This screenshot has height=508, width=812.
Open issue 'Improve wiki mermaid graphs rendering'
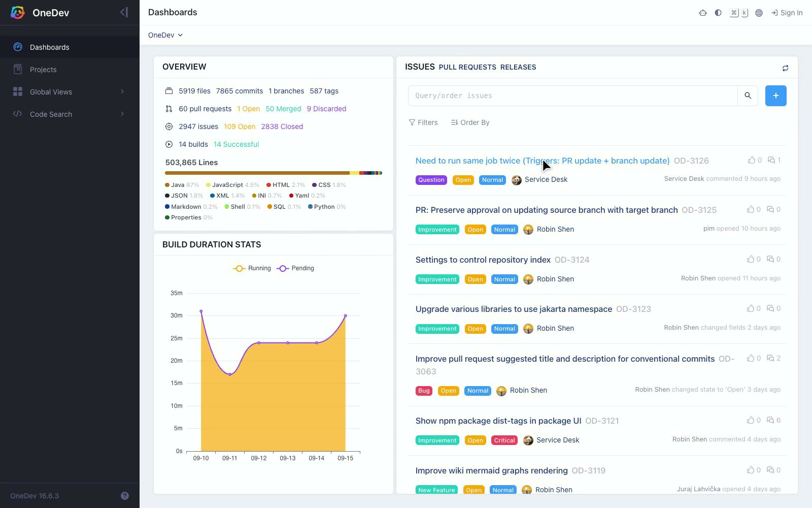(x=491, y=470)
